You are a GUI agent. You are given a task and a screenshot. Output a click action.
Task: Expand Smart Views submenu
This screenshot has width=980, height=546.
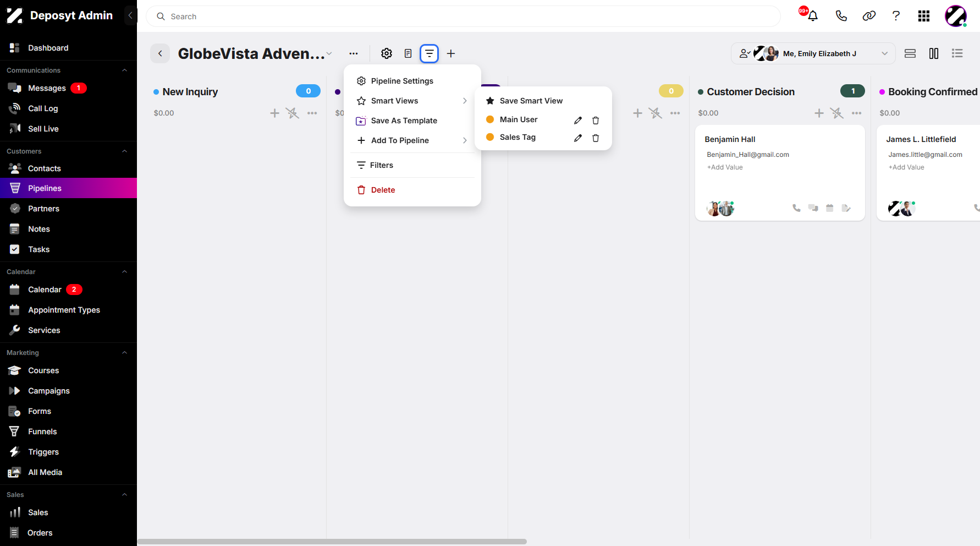[412, 101]
